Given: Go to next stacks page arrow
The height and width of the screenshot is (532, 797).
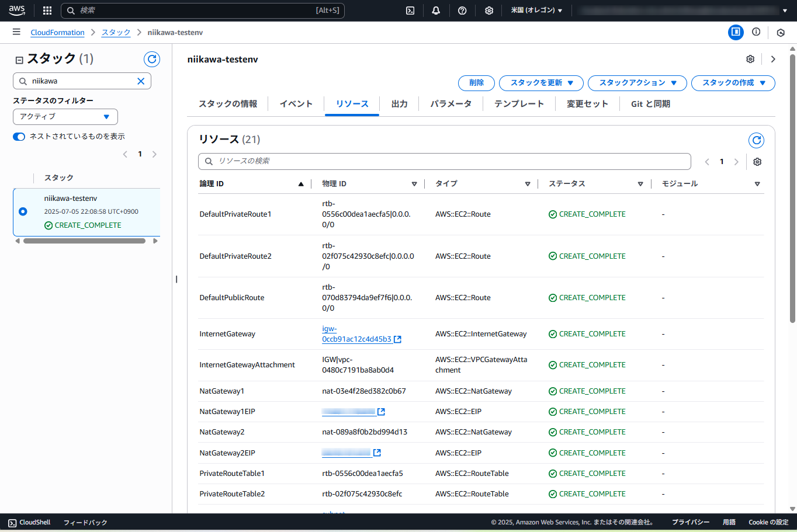Looking at the screenshot, I should [x=154, y=154].
